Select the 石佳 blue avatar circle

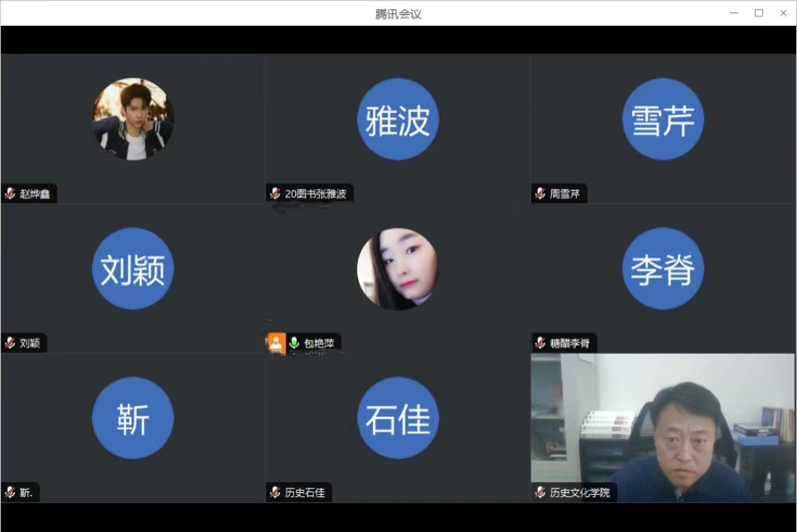point(398,418)
